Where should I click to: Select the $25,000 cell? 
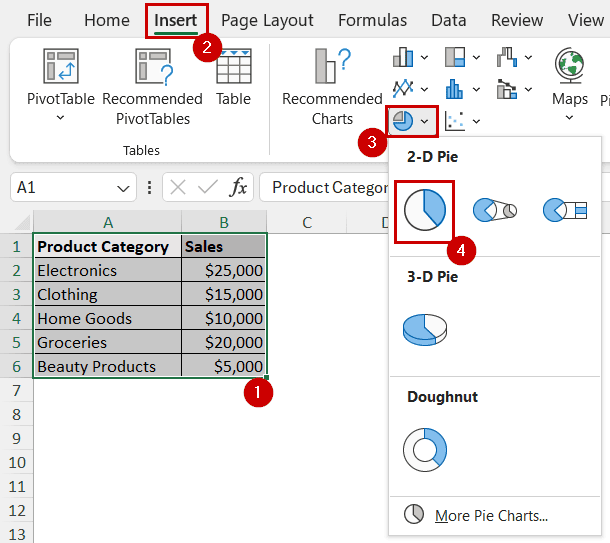224,270
